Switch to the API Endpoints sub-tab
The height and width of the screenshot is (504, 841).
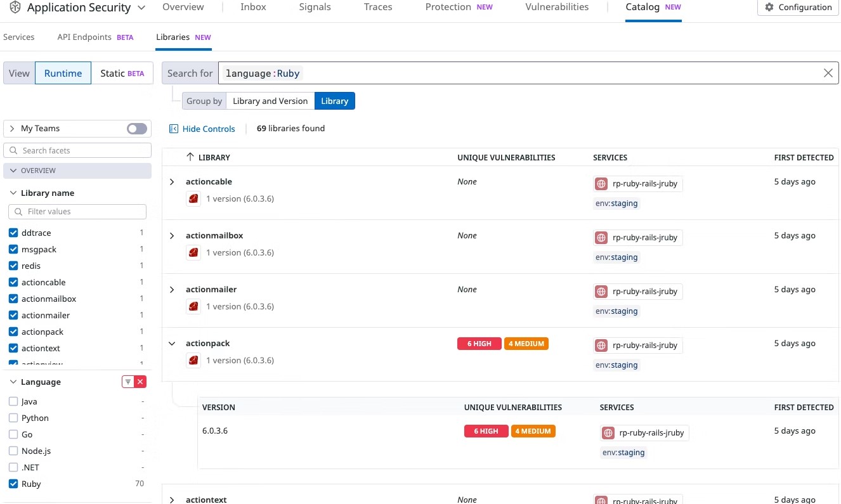tap(95, 37)
